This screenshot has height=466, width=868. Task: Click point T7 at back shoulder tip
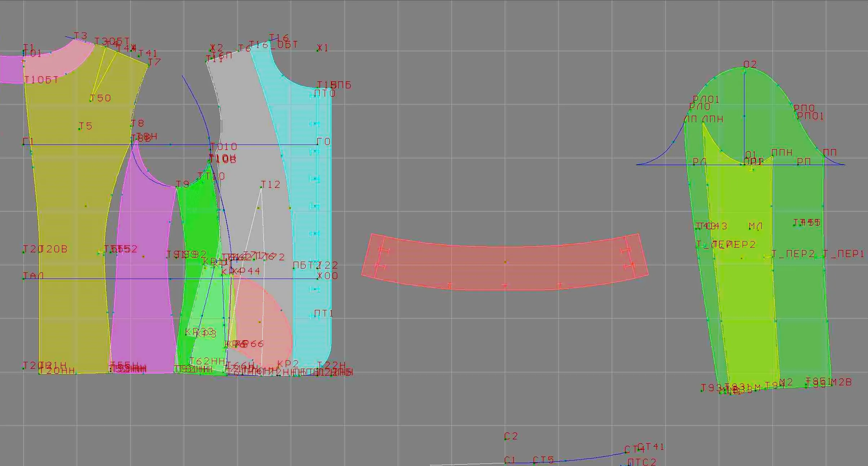tap(148, 65)
